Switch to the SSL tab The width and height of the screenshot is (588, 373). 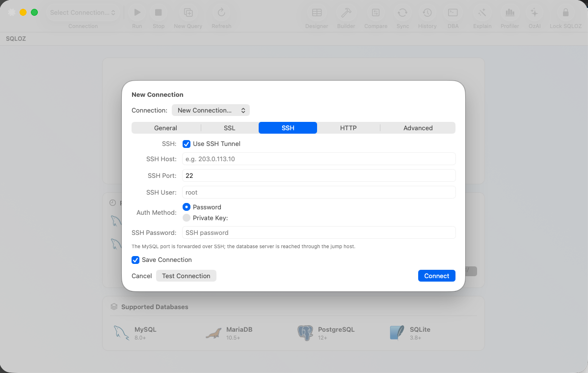point(230,128)
